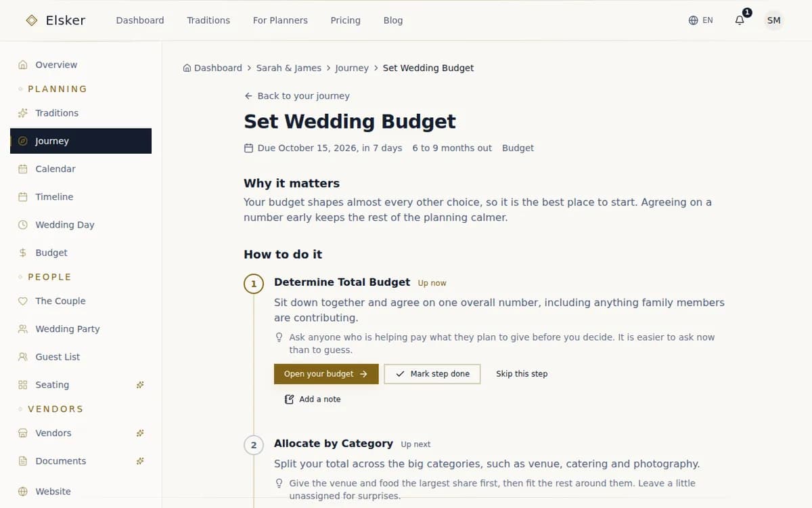
Task: Open Guest List in the sidebar
Action: (x=81, y=357)
